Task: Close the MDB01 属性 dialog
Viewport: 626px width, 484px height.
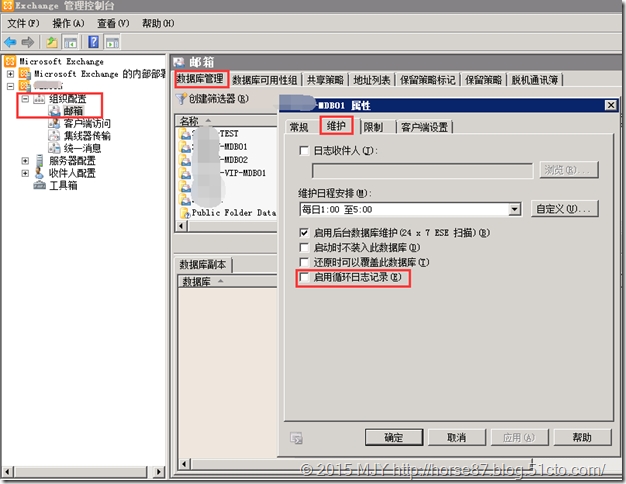Action: click(610, 105)
